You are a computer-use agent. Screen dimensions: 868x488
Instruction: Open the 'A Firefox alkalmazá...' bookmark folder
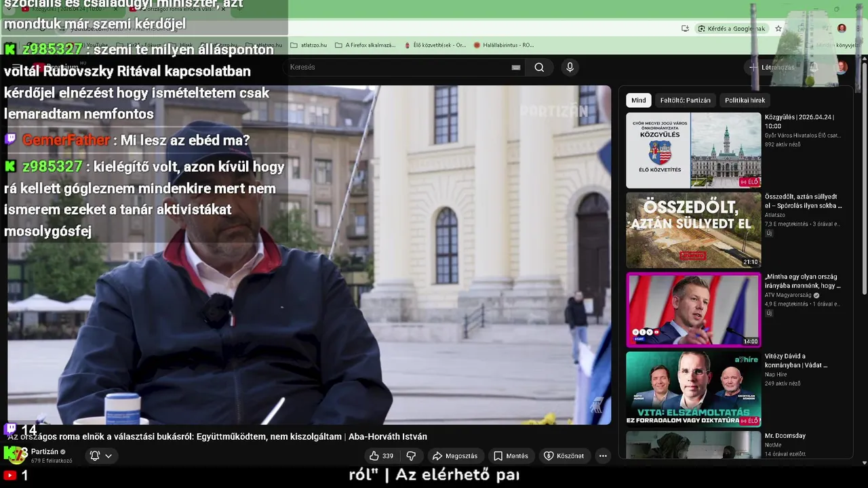(366, 45)
